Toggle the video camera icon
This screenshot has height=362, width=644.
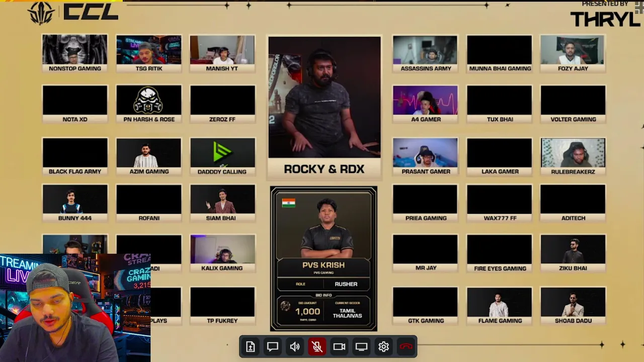click(339, 347)
